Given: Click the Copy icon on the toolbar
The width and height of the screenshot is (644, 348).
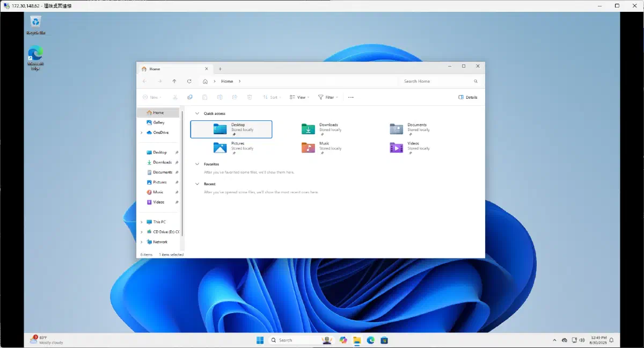Looking at the screenshot, I should (x=189, y=97).
